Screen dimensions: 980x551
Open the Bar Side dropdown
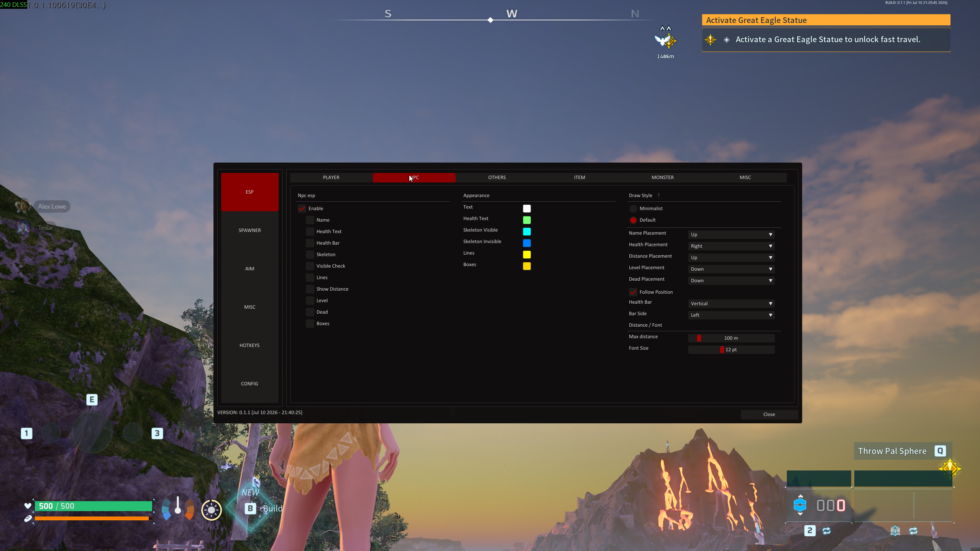[x=731, y=315]
